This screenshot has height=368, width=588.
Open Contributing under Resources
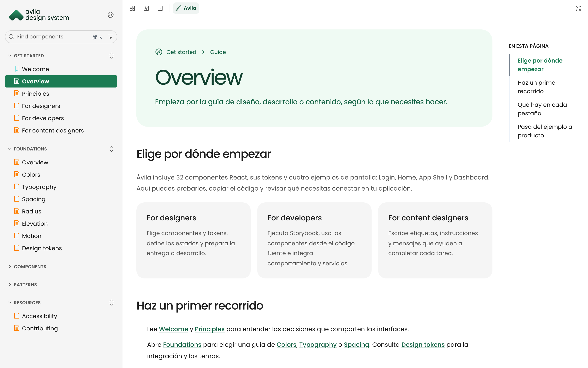pyautogui.click(x=61, y=328)
